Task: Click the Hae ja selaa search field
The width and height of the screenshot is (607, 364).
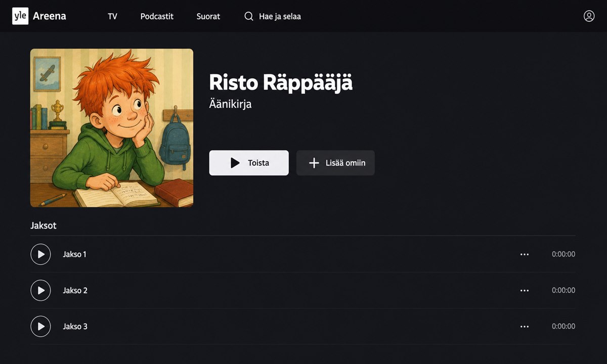Action: 273,16
